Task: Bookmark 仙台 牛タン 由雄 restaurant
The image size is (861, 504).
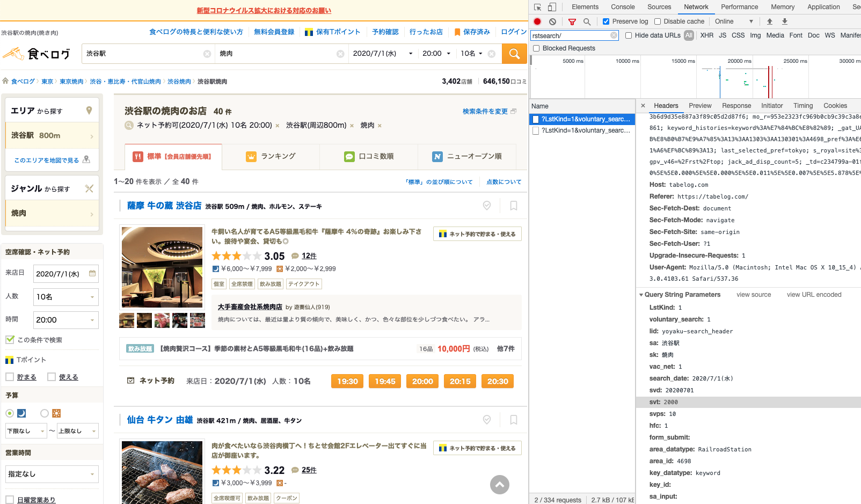Action: [x=514, y=420]
